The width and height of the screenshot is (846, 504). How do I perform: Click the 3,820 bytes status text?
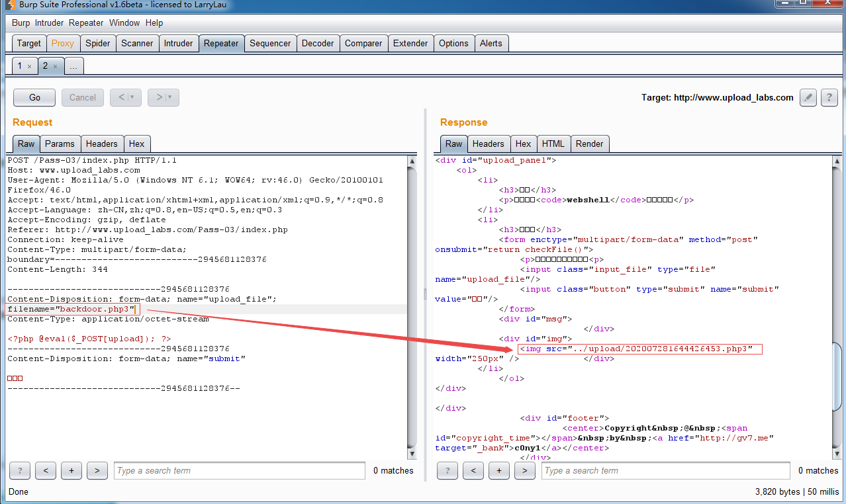click(x=797, y=491)
